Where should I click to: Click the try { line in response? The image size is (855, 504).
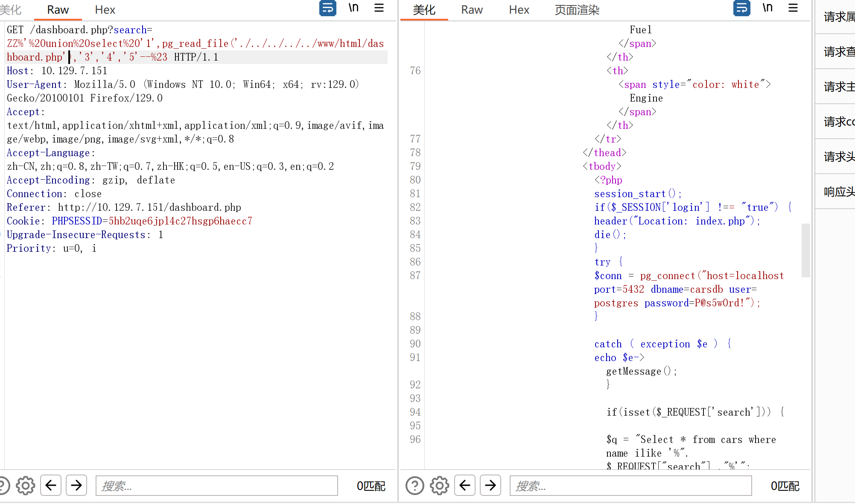tap(609, 262)
